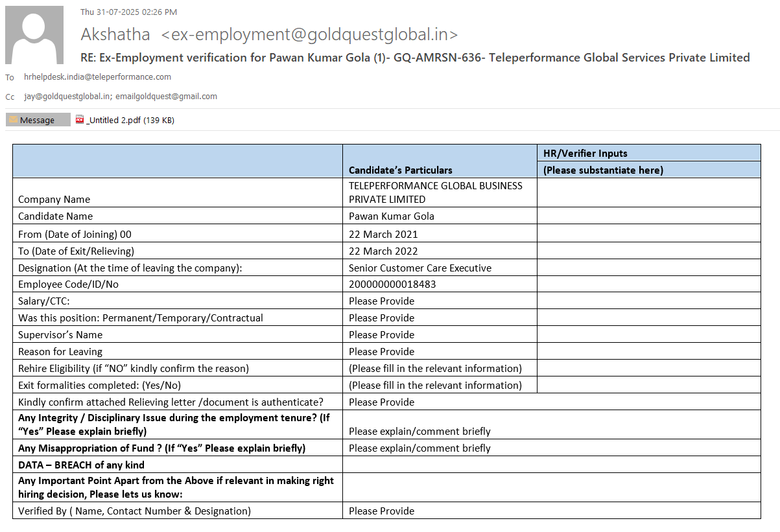Click Please Provide beside Supervisor's Name
Screen dimensions: 780x532
pyautogui.click(x=381, y=334)
